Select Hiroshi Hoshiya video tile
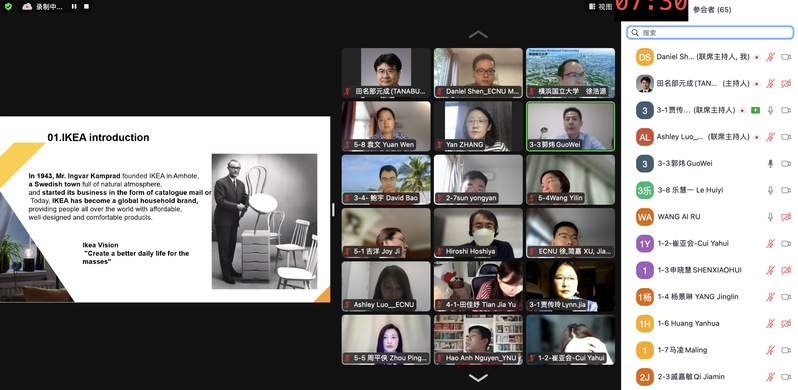 pos(478,233)
